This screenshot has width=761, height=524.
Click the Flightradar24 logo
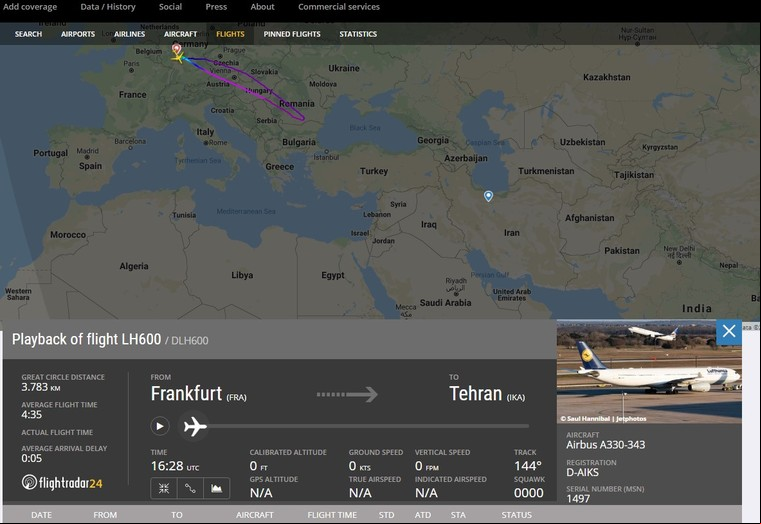coord(62,482)
